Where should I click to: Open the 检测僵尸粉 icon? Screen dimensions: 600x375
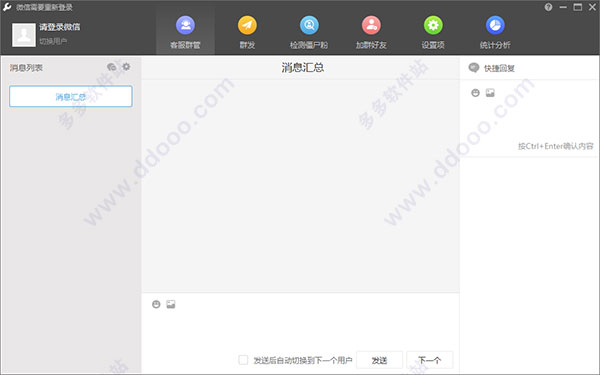coord(309,25)
